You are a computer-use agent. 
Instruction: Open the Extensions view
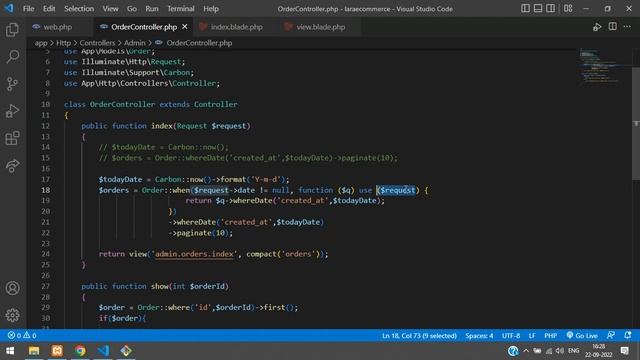(12, 138)
